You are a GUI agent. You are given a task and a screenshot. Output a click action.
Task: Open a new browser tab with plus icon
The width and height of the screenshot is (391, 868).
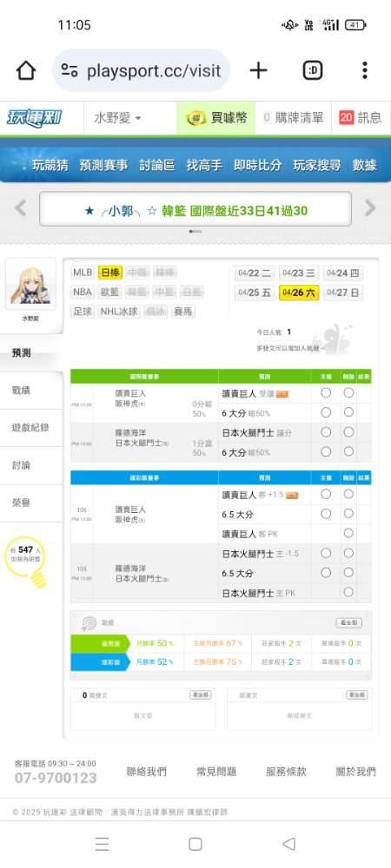(x=258, y=70)
